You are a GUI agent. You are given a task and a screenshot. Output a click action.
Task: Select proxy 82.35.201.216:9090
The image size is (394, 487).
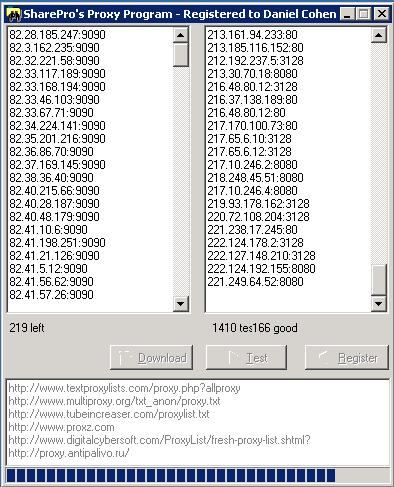(x=57, y=139)
